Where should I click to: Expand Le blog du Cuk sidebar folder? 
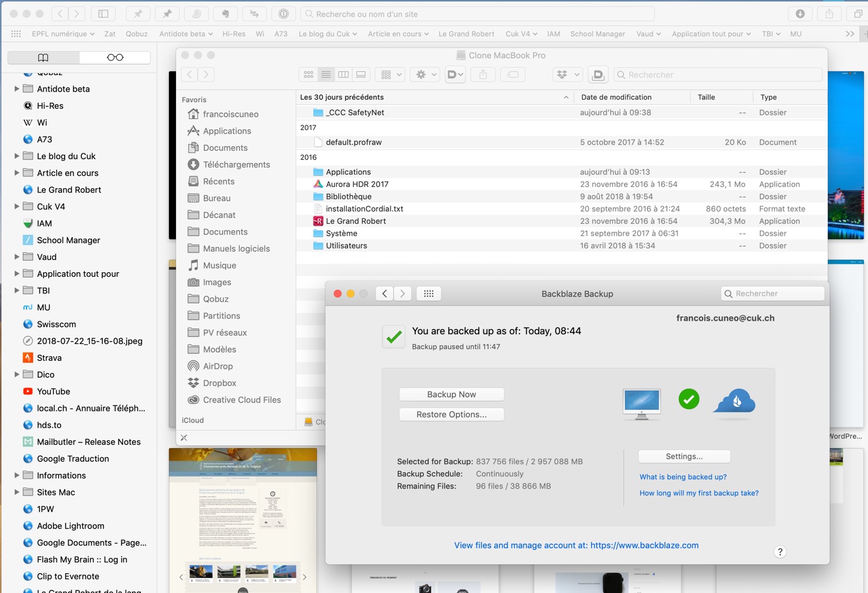(16, 156)
